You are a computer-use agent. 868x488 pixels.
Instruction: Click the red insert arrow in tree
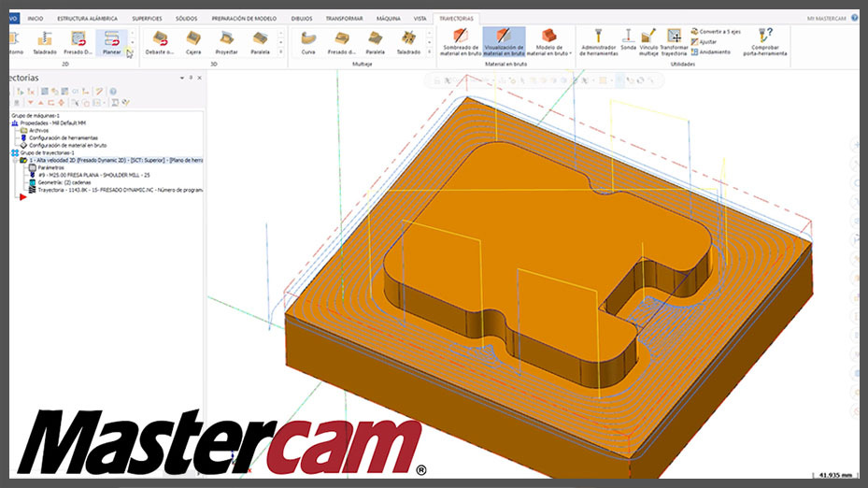click(x=22, y=197)
